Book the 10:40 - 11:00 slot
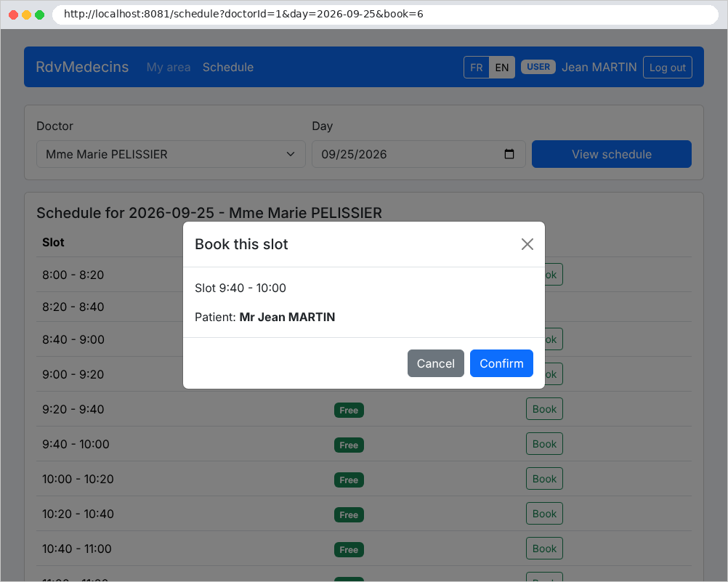This screenshot has width=728, height=582. (544, 549)
